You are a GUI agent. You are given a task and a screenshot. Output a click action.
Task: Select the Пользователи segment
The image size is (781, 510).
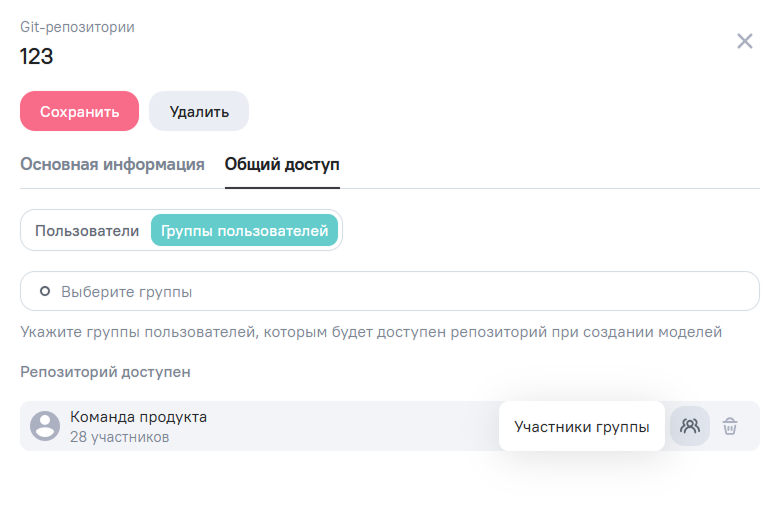tap(87, 231)
